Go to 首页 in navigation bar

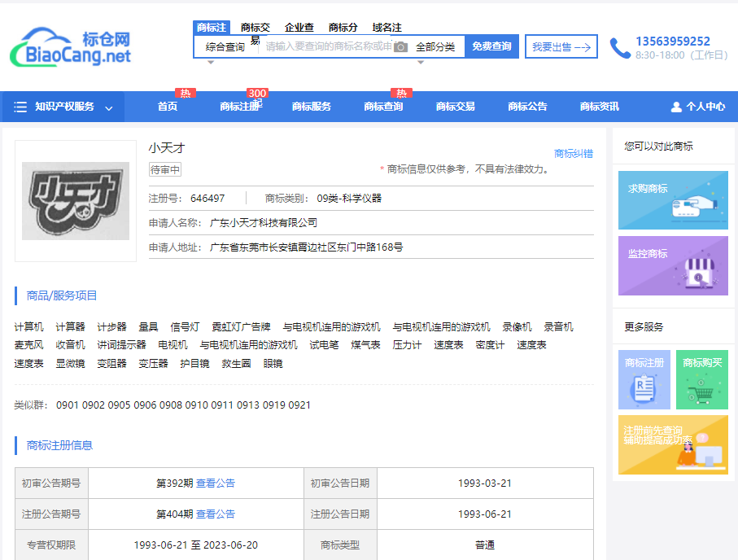tap(168, 107)
